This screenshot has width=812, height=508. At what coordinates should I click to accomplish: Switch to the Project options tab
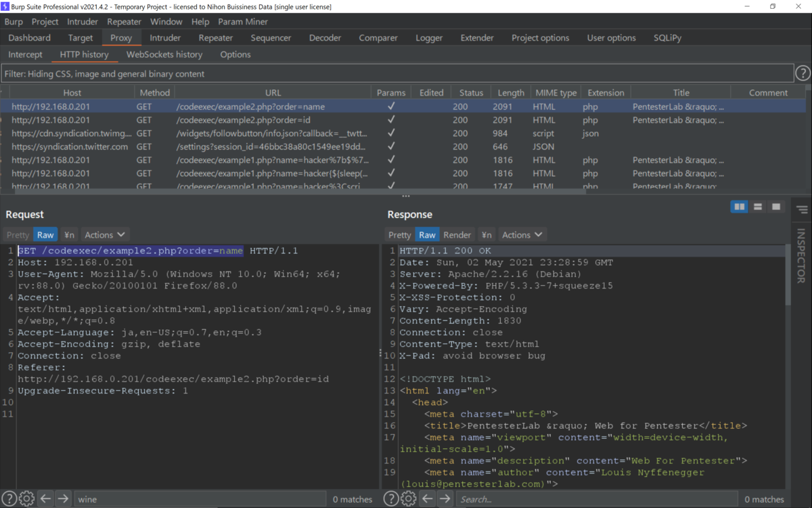(540, 38)
